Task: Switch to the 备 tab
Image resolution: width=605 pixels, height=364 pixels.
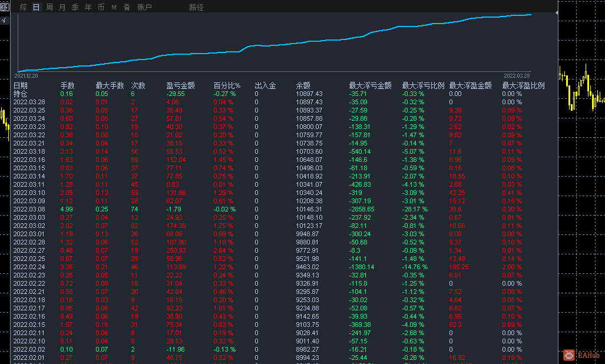Action: (x=127, y=7)
